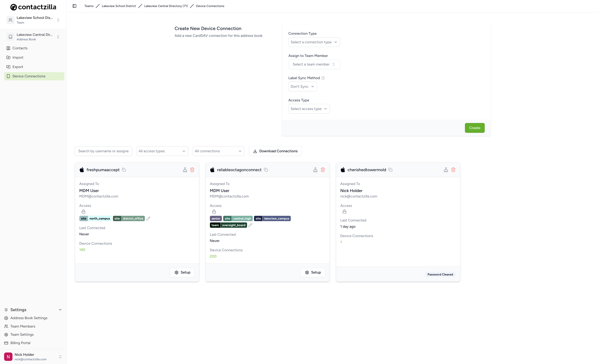Image resolution: width=599 pixels, height=364 pixels.
Task: Clear password for freshpumaaccept connection
Action: 185,170
